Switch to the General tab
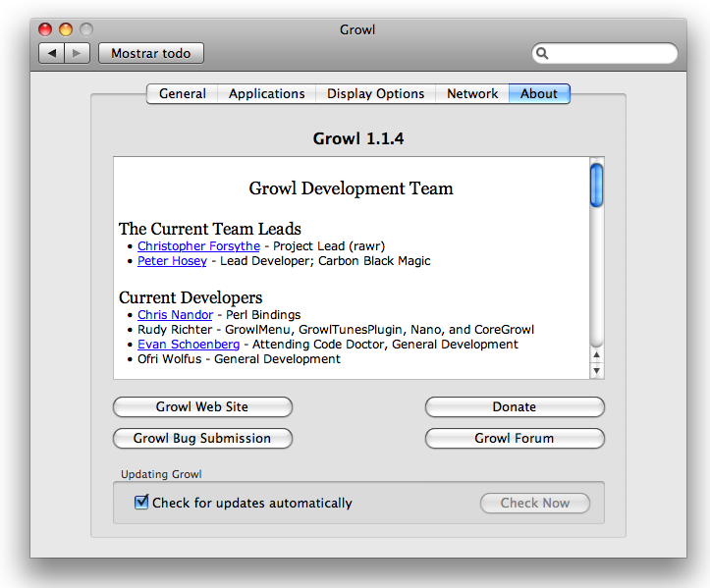This screenshot has height=588, width=710. 183,93
